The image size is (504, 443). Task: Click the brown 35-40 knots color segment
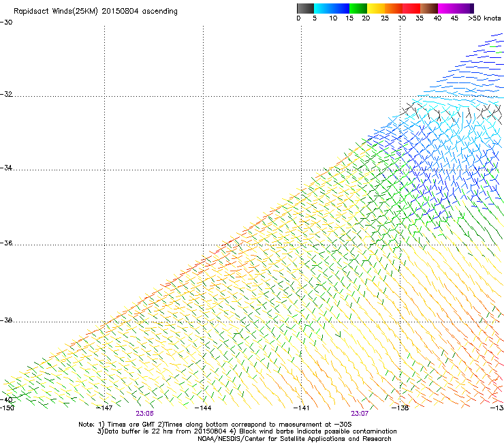[x=429, y=8]
